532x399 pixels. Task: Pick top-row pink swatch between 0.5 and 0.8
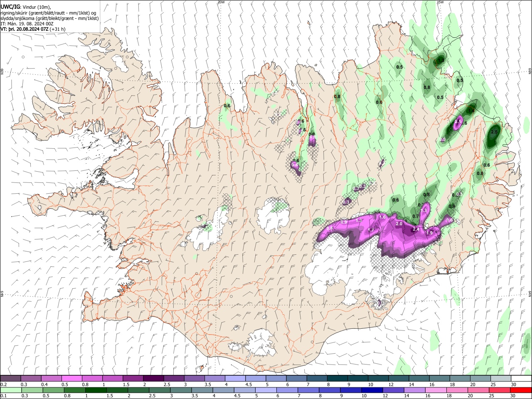(72, 378)
